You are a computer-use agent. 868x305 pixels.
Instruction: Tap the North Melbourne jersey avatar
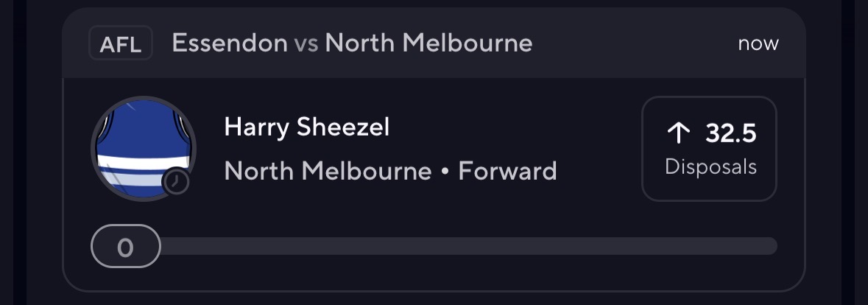click(144, 147)
